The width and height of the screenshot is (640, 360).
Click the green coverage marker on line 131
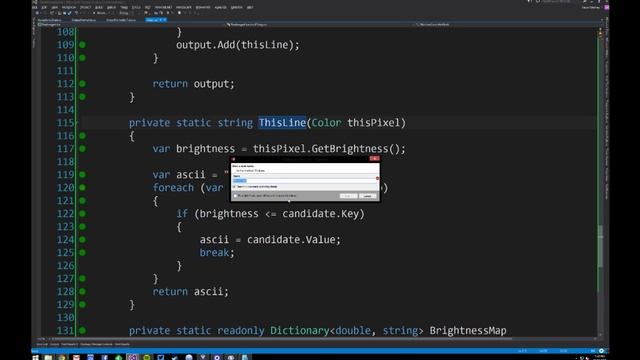[82, 331]
